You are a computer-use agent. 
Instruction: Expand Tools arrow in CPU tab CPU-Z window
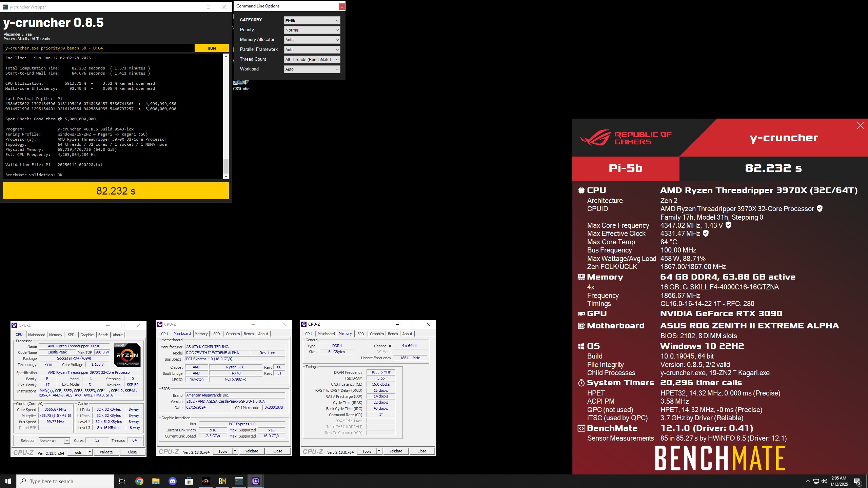pos(90,452)
